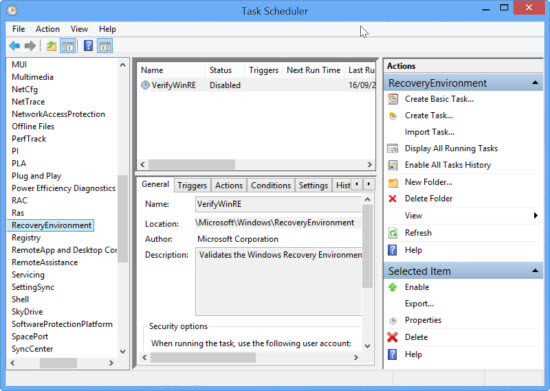The height and width of the screenshot is (391, 550).
Task: Click the Enable All Tasks History link
Action: [448, 165]
